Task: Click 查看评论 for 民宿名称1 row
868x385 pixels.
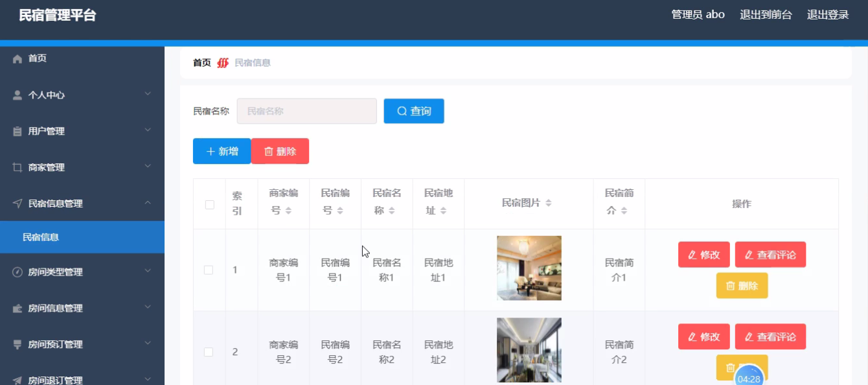Action: click(770, 255)
